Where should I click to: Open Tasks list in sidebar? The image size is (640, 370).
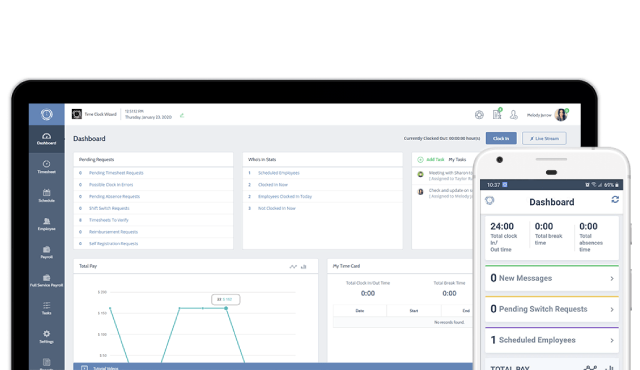47,308
